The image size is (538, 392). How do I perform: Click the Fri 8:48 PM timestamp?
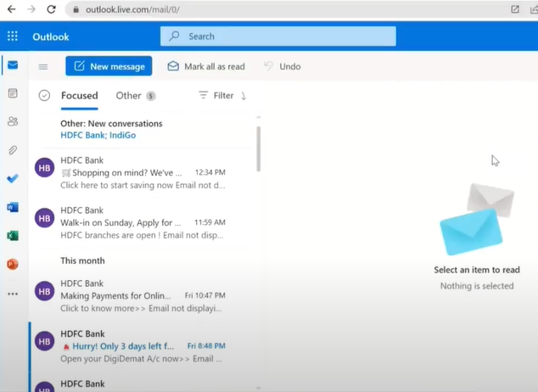click(206, 345)
